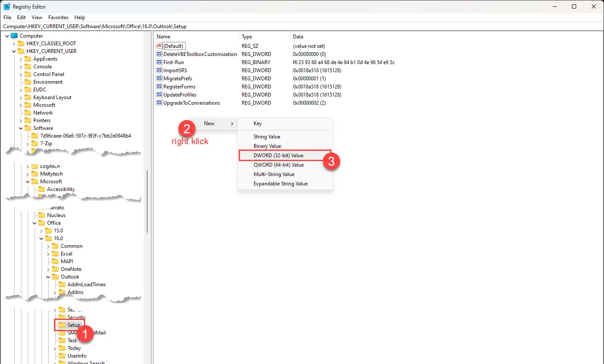Click the HKEY_CLASSES_ROOT folder icon

tap(21, 44)
